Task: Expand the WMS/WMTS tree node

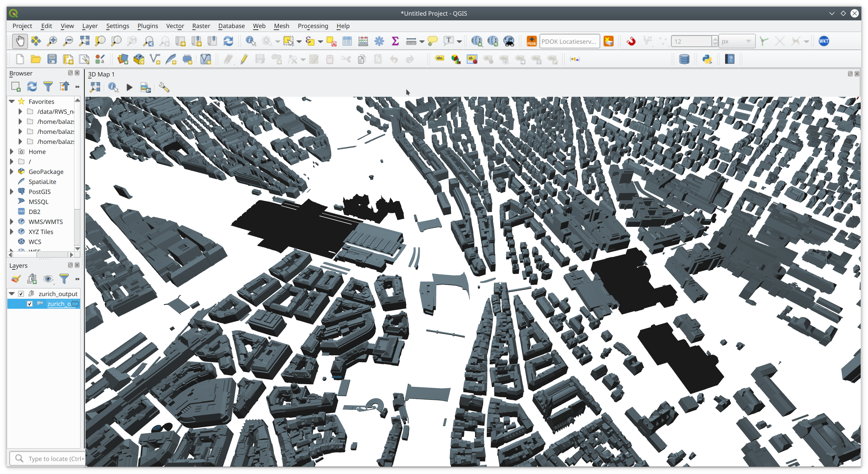Action: tap(12, 221)
